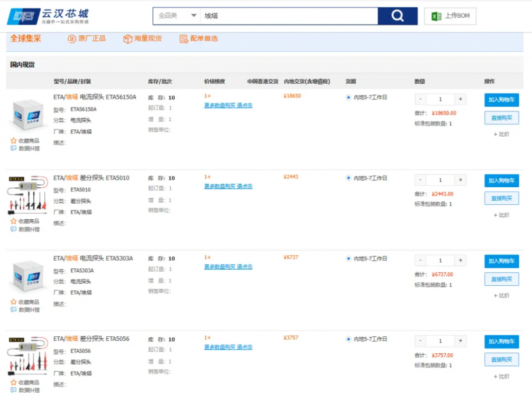532x405 pixels.
Task: Click 加入购物车 for ETA56150A
Action: point(501,100)
